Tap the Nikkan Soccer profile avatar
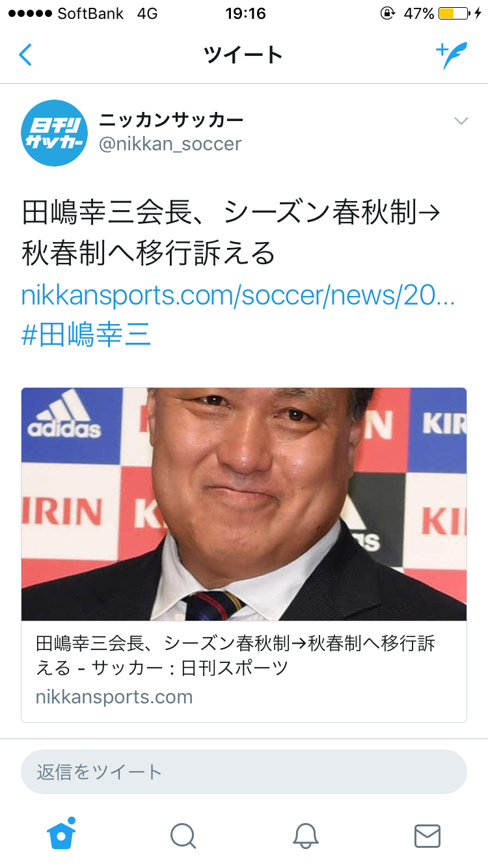 pyautogui.click(x=54, y=133)
